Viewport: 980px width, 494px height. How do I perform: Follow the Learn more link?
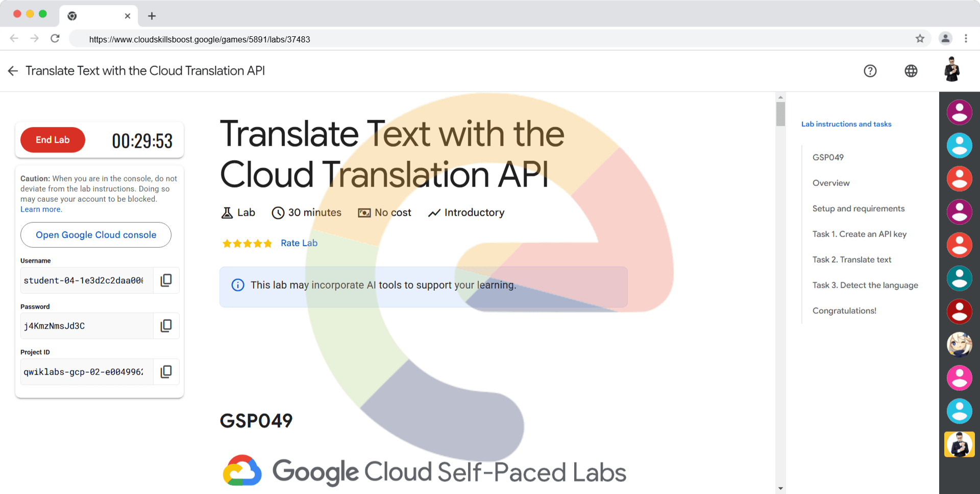pyautogui.click(x=41, y=209)
